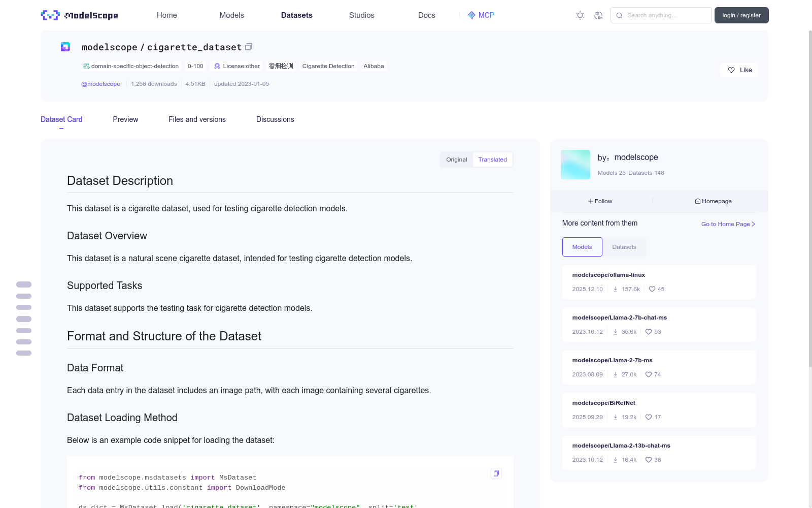
Task: Click the MCP diamond icon in the navbar
Action: click(471, 15)
